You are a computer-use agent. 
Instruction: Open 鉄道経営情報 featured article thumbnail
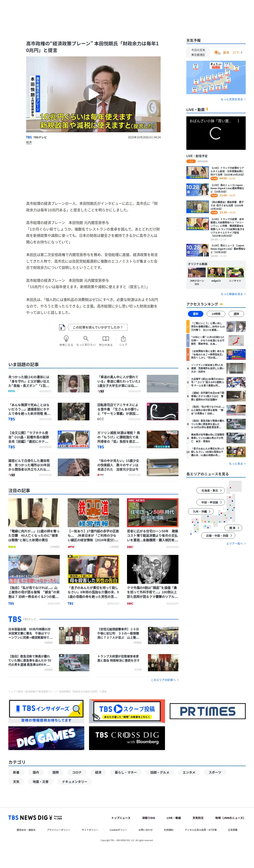click(93, 513)
